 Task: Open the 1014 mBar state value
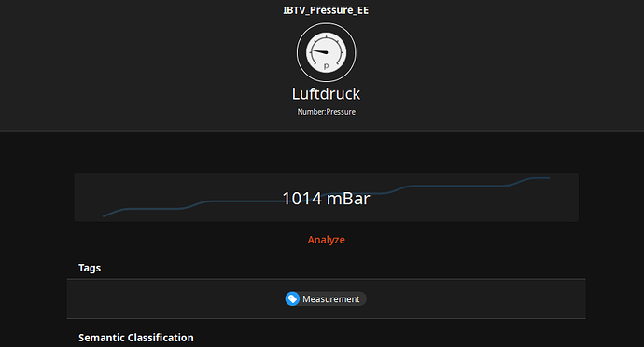[326, 199]
